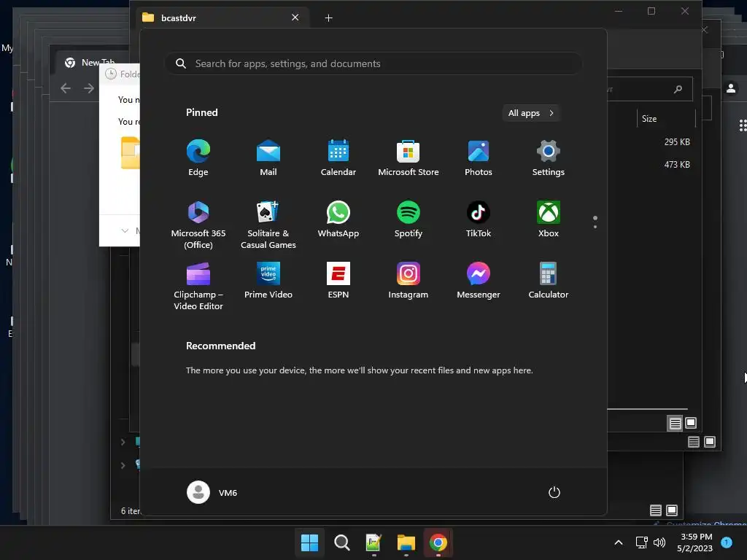Open WhatsApp from pinned apps
Image resolution: width=747 pixels, height=560 pixels.
pyautogui.click(x=338, y=219)
